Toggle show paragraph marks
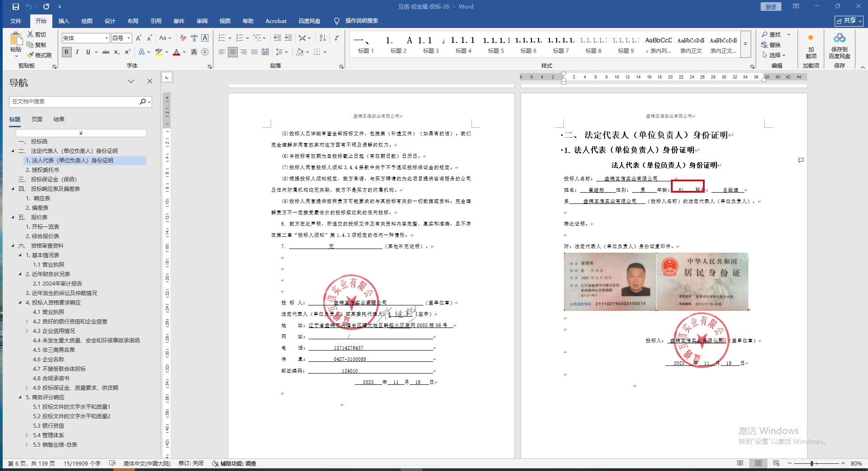The height and width of the screenshot is (471, 868). coord(337,38)
